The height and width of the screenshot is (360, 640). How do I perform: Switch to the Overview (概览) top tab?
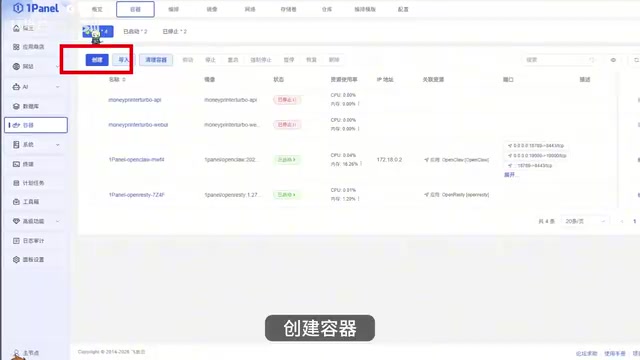[97, 9]
